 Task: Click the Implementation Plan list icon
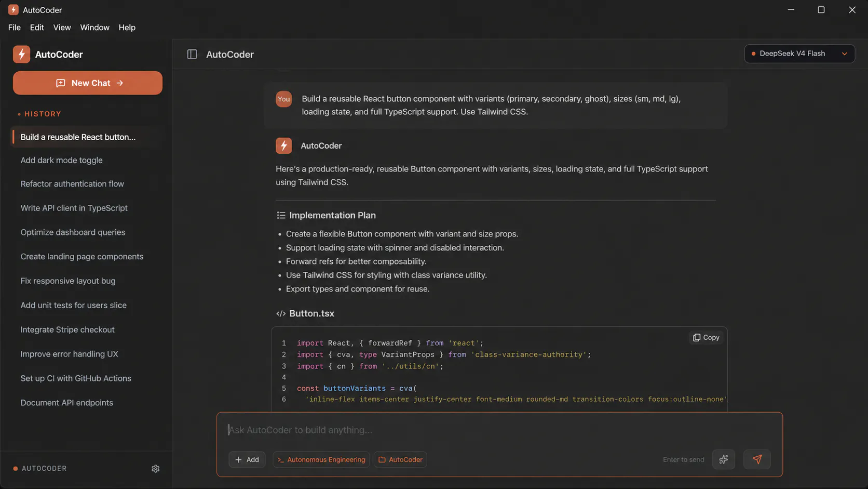click(x=281, y=215)
